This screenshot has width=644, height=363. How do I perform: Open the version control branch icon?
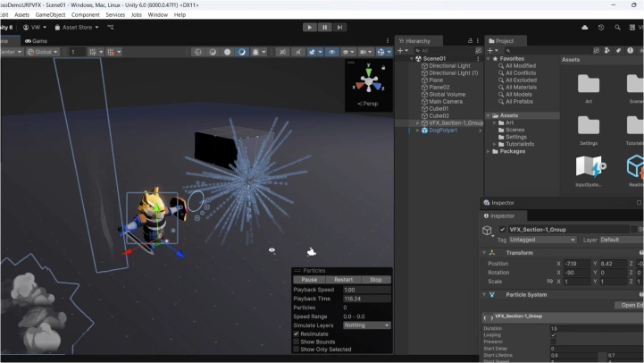coord(111,27)
